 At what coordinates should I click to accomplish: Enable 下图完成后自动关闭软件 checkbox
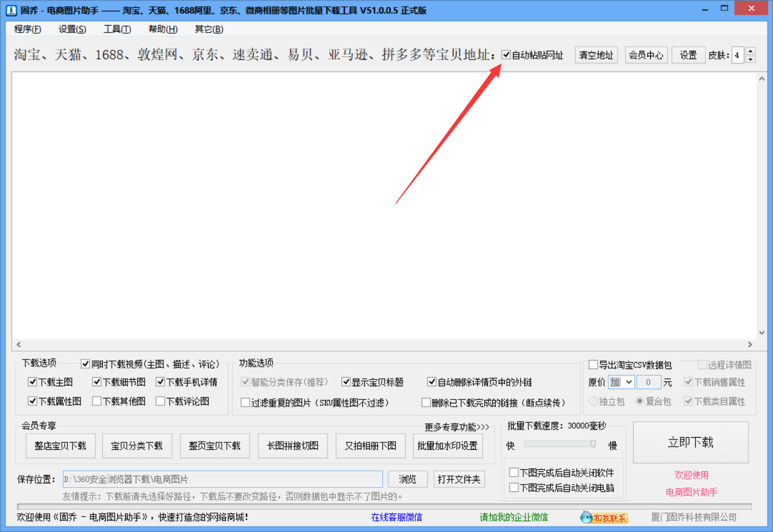[x=514, y=473]
